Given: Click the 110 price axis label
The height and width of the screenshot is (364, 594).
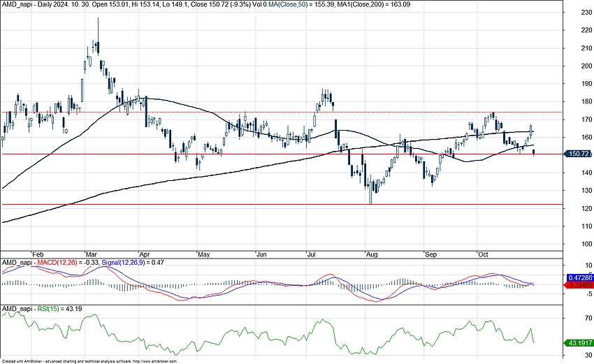Looking at the screenshot, I should click(586, 226).
